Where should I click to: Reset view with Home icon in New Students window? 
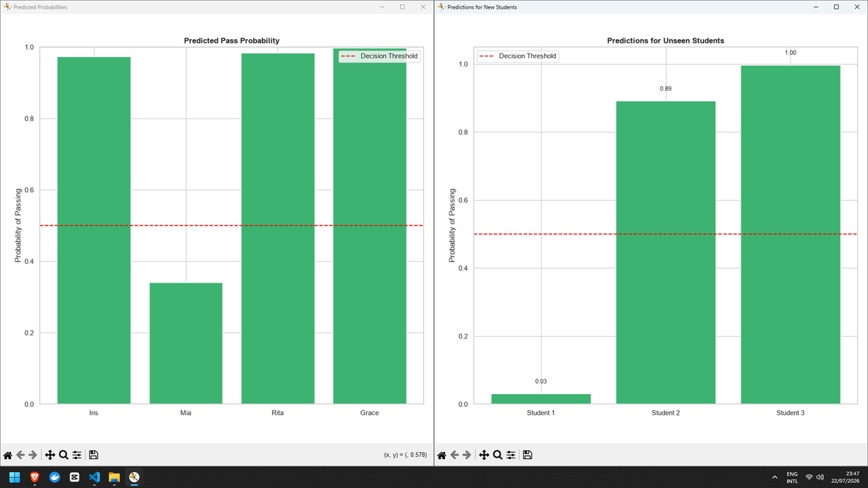pyautogui.click(x=442, y=455)
